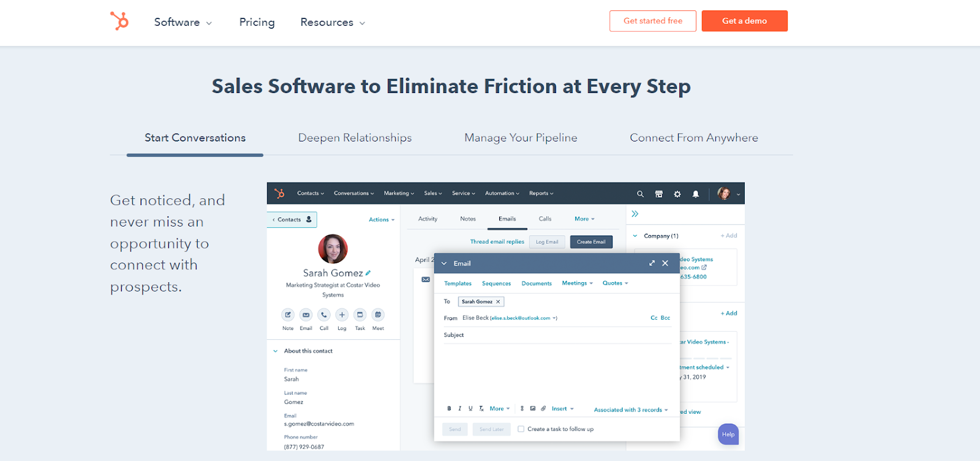The height and width of the screenshot is (461, 980).
Task: Click the envelope icon in the email timeline
Action: click(426, 280)
